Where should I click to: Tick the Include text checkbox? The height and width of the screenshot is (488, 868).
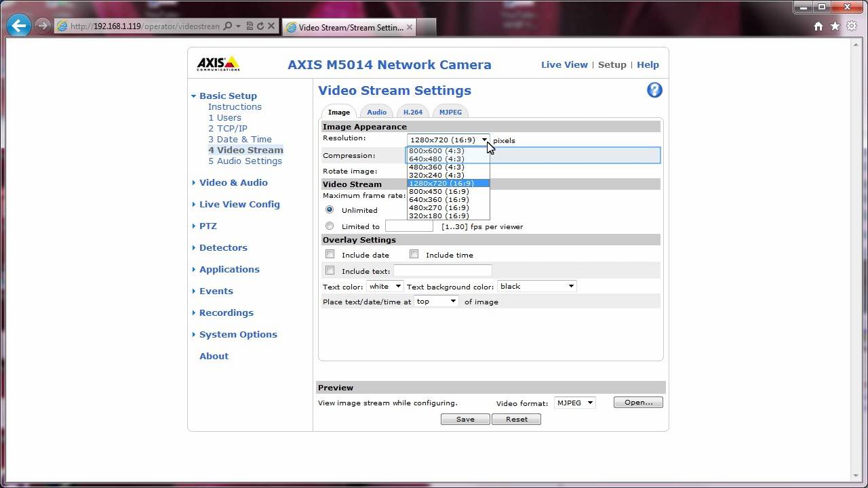tap(330, 270)
